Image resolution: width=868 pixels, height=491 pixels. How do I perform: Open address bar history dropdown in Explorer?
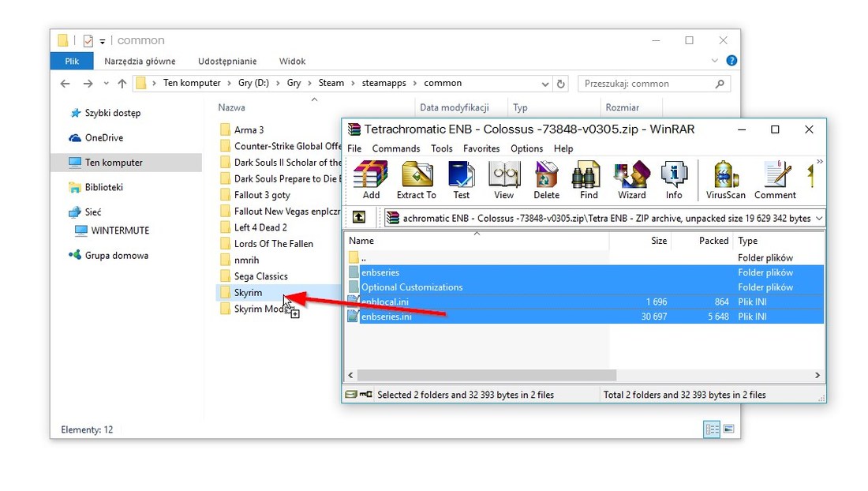click(544, 84)
